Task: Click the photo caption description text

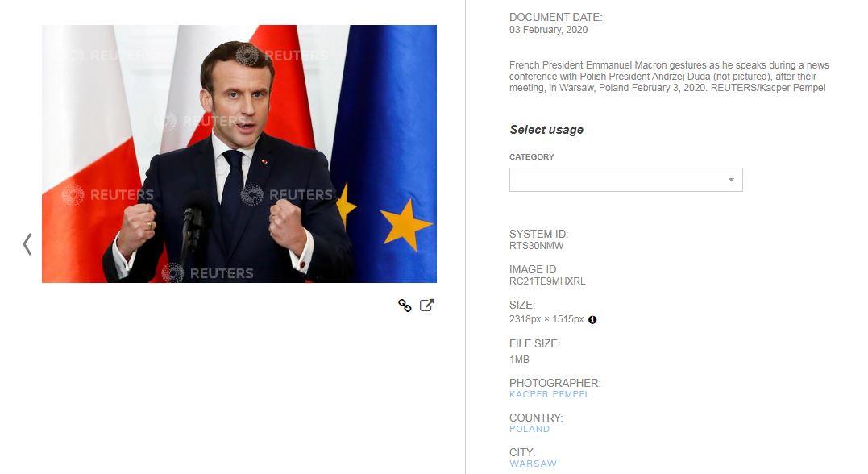Action: [x=669, y=77]
